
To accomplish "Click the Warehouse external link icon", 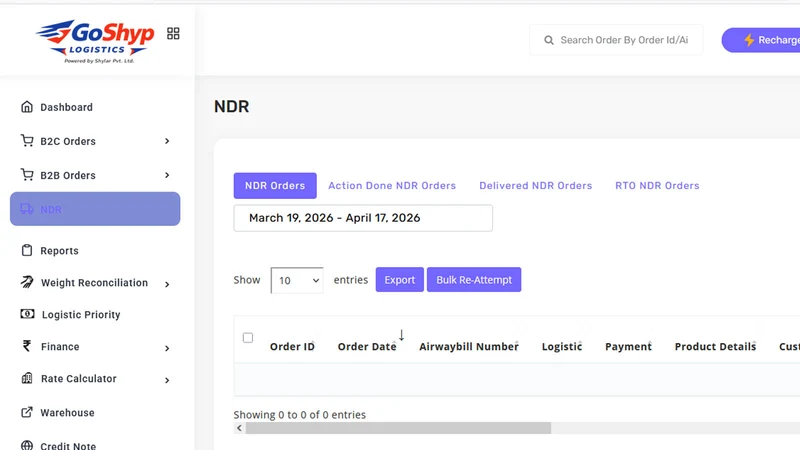I will click(27, 412).
